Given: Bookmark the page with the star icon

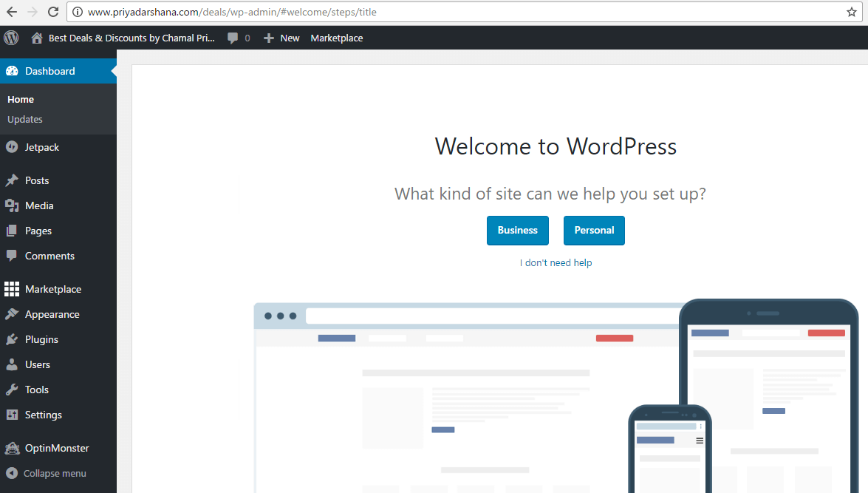Looking at the screenshot, I should tap(852, 12).
